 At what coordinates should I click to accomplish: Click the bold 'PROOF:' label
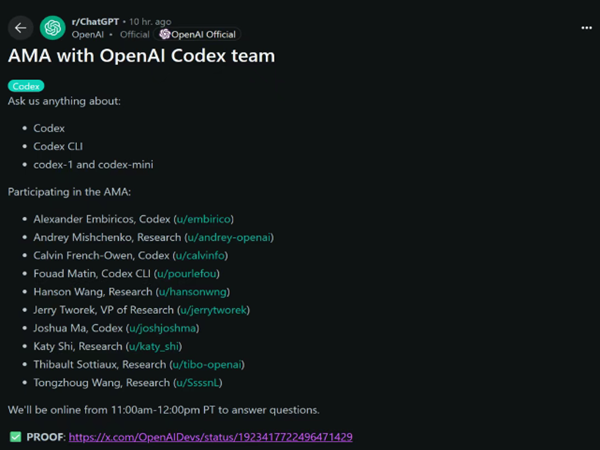click(x=46, y=437)
